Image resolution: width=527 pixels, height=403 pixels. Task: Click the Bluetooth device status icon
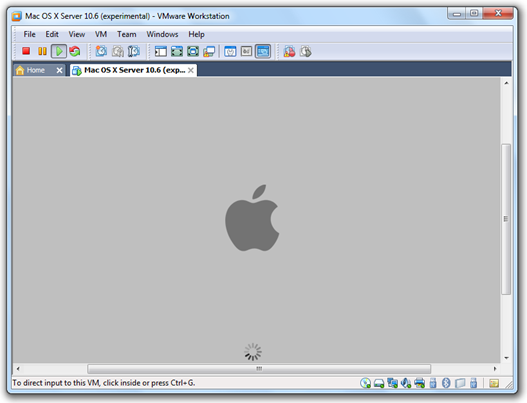coord(446,383)
